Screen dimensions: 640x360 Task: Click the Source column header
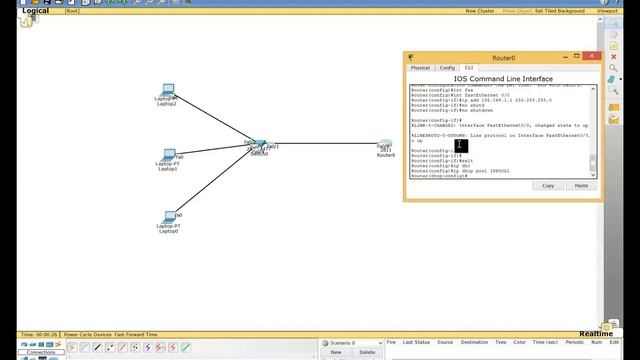(445, 342)
